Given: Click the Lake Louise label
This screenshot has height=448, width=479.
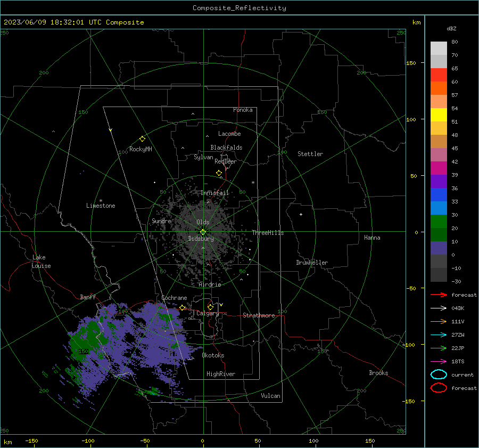Looking at the screenshot, I should coord(41,262).
